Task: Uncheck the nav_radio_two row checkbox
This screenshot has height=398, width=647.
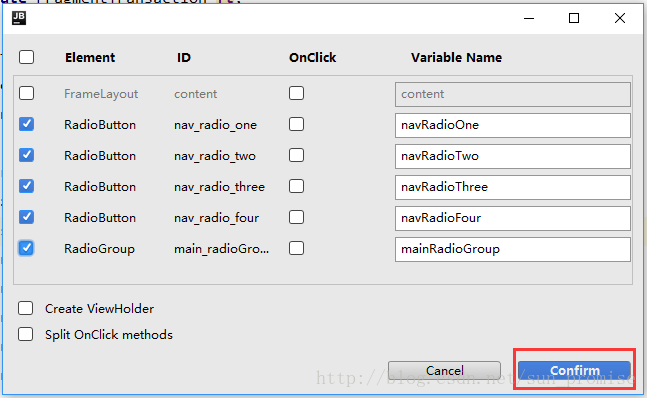Action: (x=26, y=155)
